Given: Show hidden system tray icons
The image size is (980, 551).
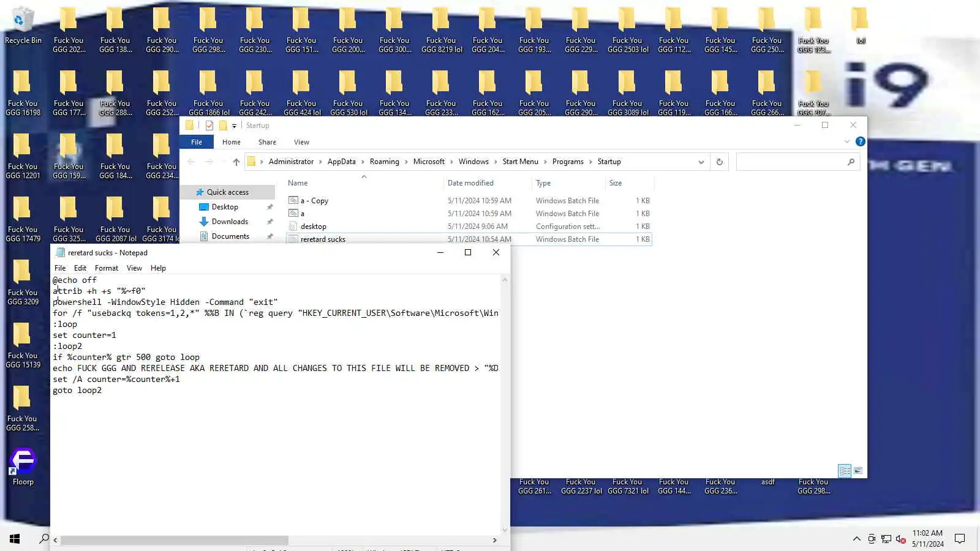Looking at the screenshot, I should (856, 539).
